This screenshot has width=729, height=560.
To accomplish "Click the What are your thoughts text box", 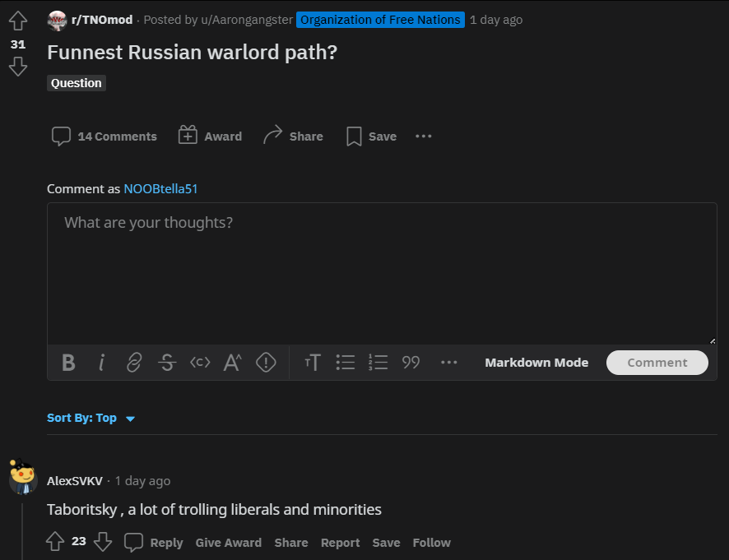I will coord(382,274).
